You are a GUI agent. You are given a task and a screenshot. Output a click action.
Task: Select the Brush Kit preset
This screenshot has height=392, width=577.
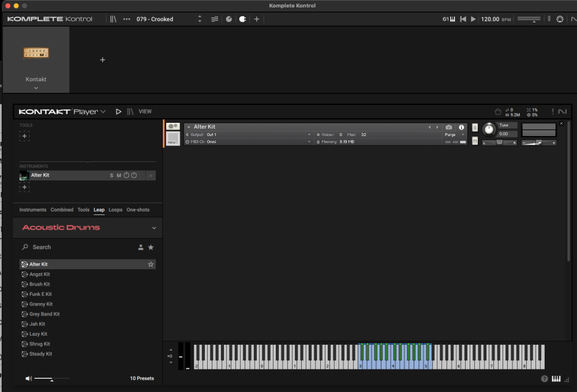coord(88,284)
